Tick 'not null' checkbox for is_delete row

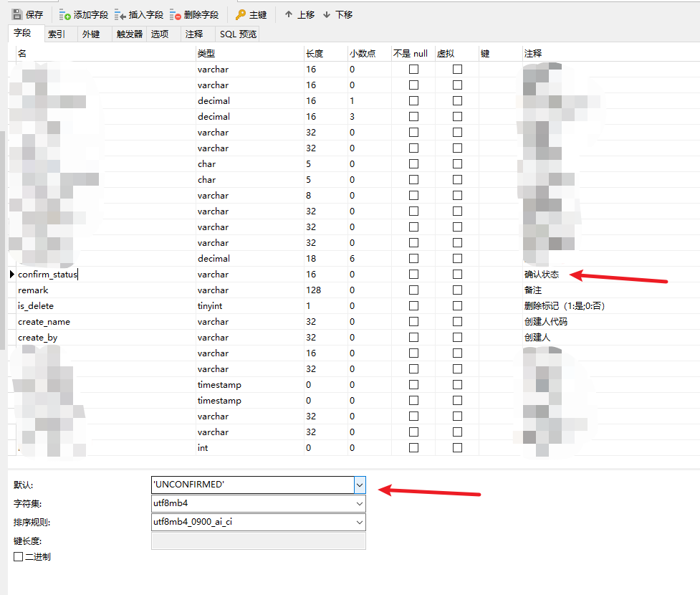coord(413,306)
